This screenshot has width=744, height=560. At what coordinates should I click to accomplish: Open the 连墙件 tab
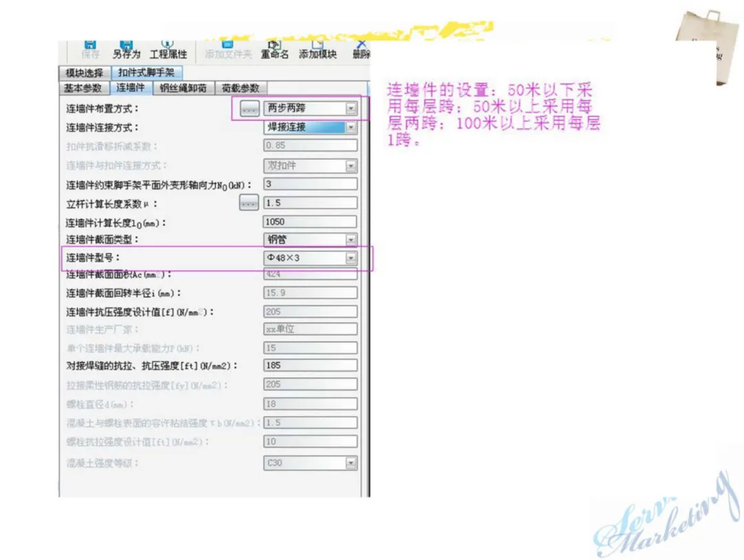click(130, 87)
